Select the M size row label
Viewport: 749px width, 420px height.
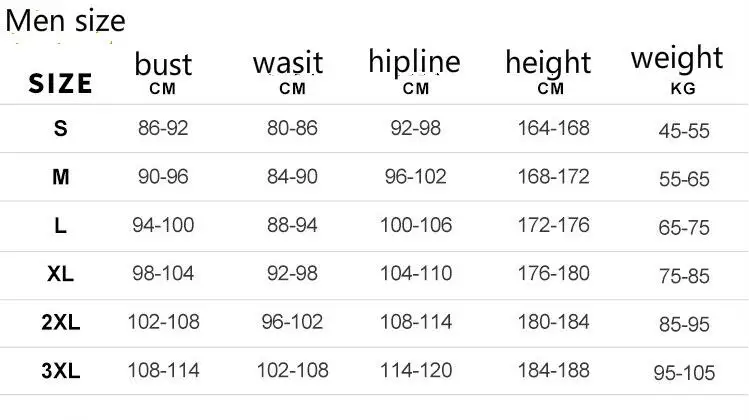61,177
